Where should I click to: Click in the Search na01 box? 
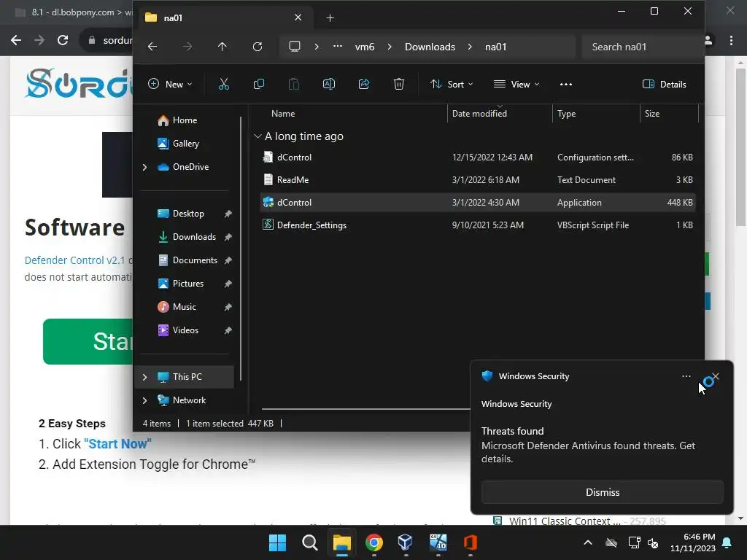coord(641,47)
